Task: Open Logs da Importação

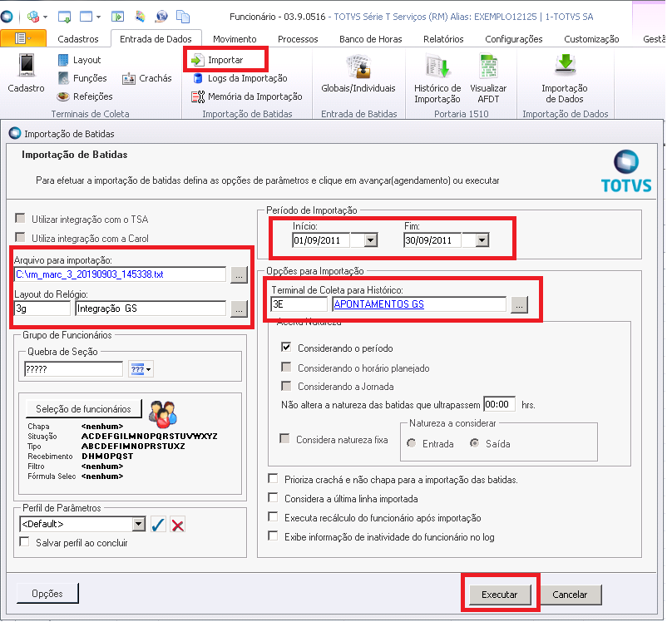Action: 240,78
